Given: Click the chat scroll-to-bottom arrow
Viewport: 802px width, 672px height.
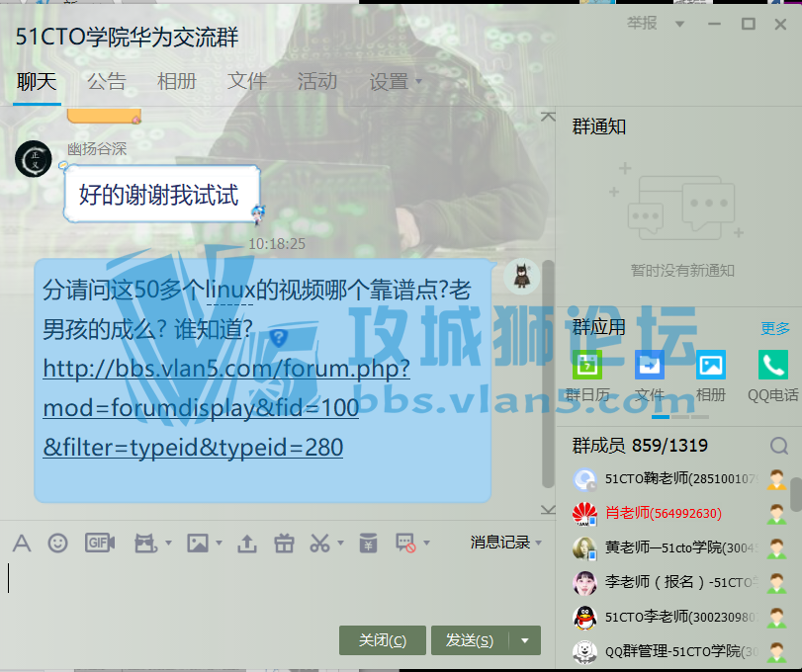Looking at the screenshot, I should click(x=548, y=510).
